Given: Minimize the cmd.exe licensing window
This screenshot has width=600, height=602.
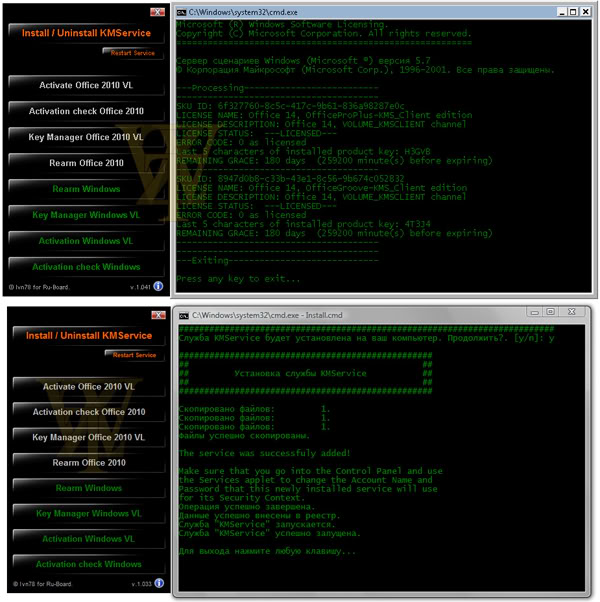Looking at the screenshot, I should coord(562,12).
